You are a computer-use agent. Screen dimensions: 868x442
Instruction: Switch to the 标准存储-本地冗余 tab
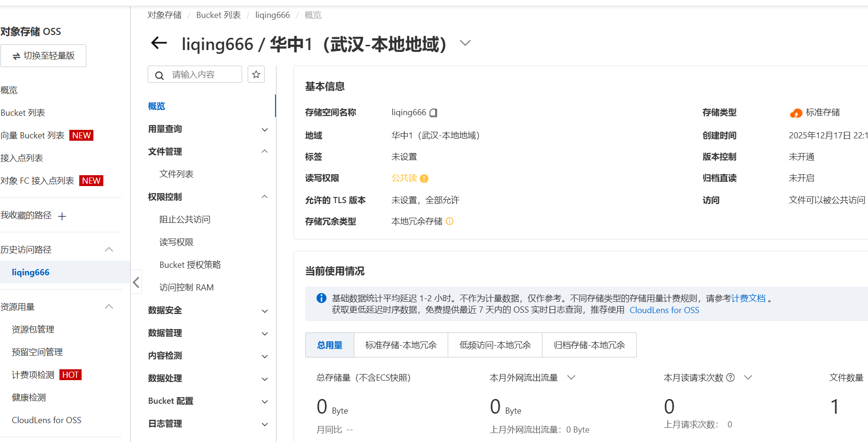[401, 345]
